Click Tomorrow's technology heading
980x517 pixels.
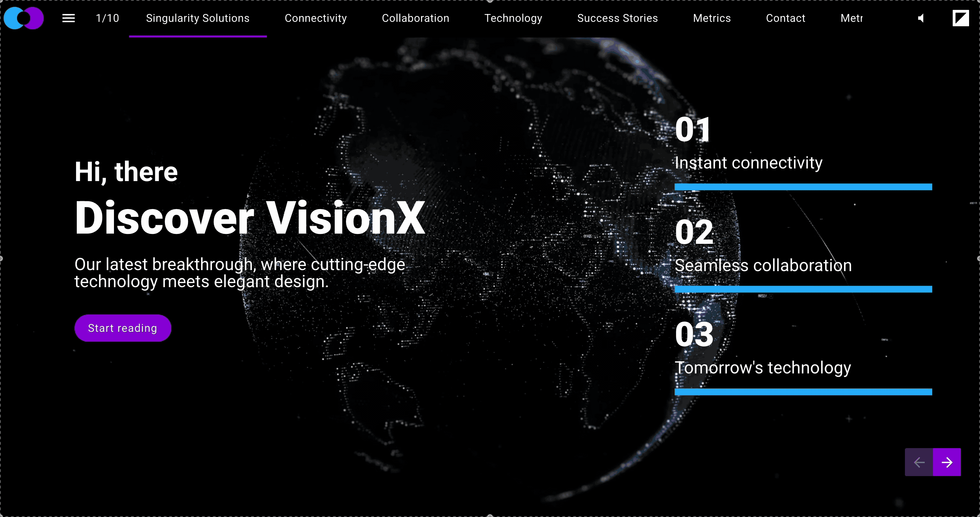(x=762, y=368)
